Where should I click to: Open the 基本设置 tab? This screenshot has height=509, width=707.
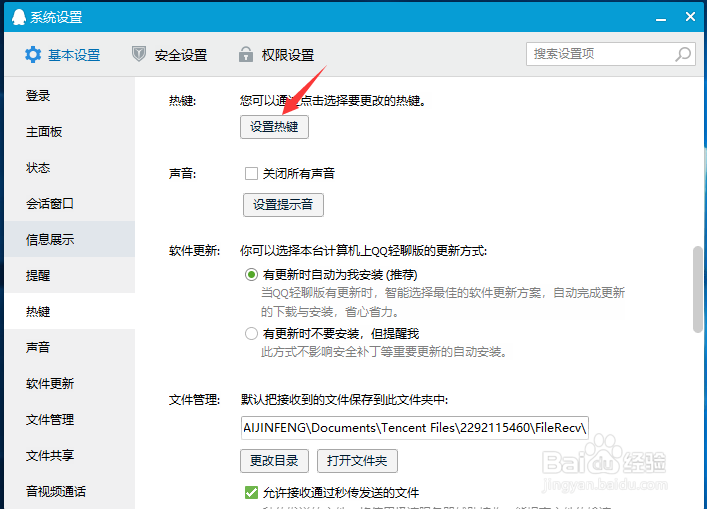point(62,55)
